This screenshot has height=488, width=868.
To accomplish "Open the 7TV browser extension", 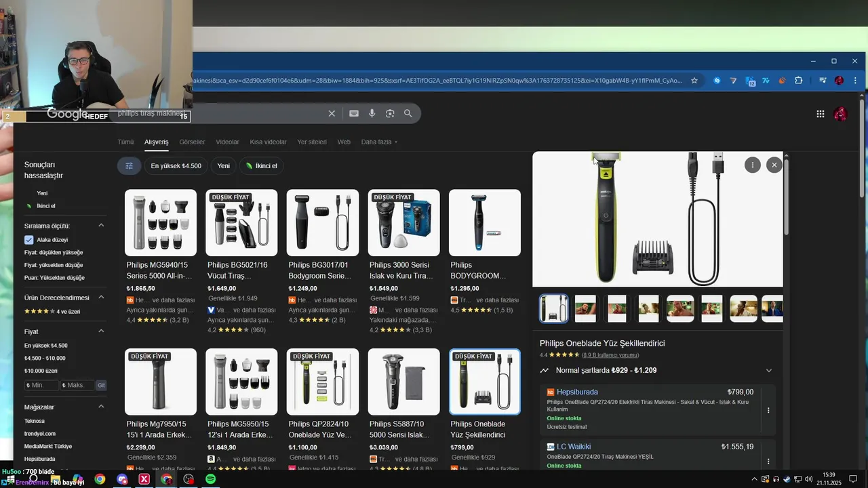I will [766, 81].
